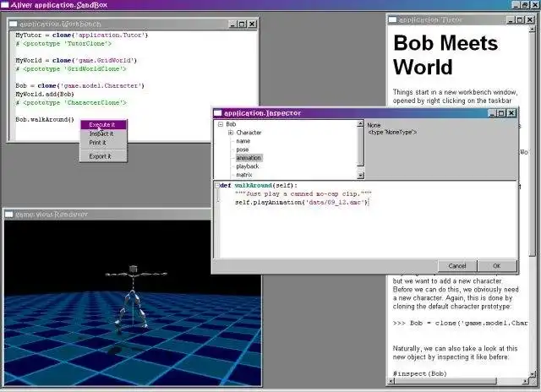The width and height of the screenshot is (541, 392).
Task: Click MyWorld clone GridWorld line
Action: tap(76, 60)
